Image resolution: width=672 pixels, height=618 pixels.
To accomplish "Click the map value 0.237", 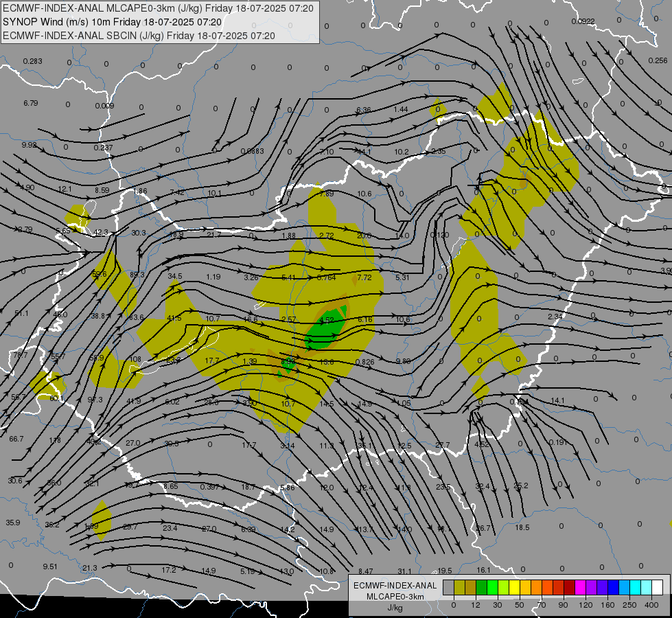I will click(x=103, y=148).
